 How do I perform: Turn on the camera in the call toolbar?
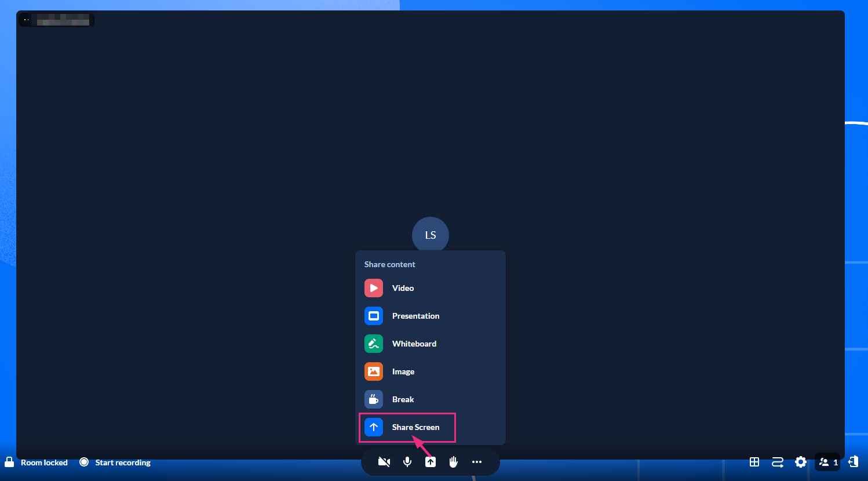[384, 462]
